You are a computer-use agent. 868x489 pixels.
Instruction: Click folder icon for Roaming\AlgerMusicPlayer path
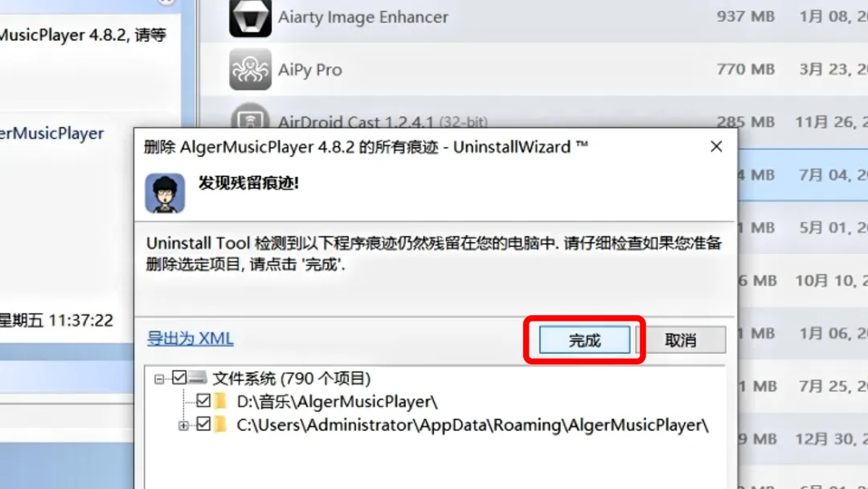[x=220, y=425]
